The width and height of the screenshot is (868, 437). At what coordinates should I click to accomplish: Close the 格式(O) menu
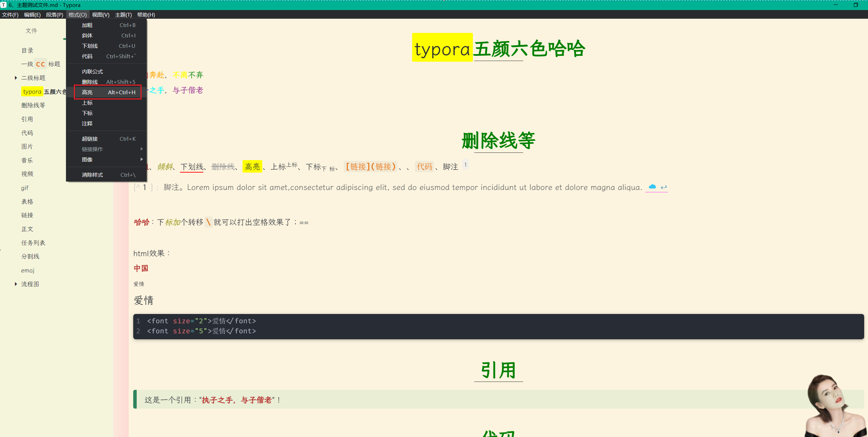click(77, 15)
